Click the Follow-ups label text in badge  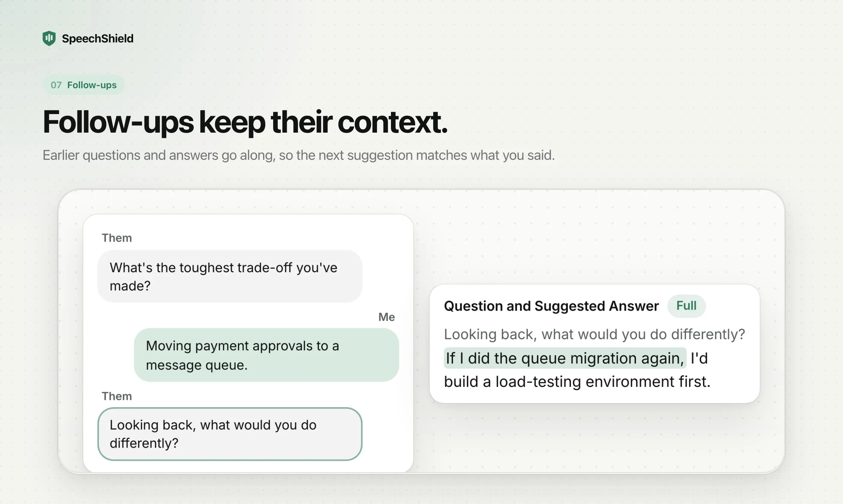click(x=92, y=85)
